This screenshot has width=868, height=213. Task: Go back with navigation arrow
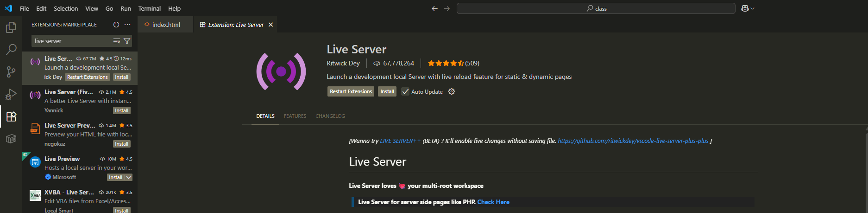coord(434,8)
